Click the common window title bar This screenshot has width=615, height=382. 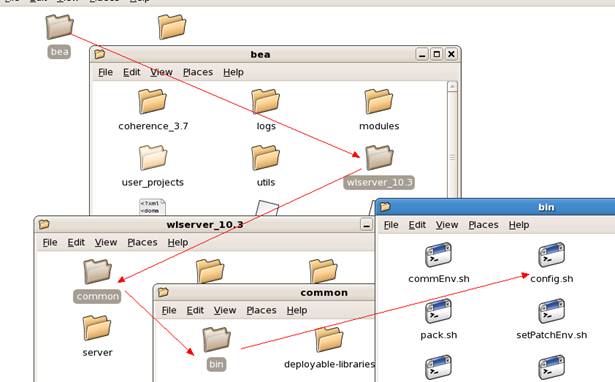coord(265,293)
